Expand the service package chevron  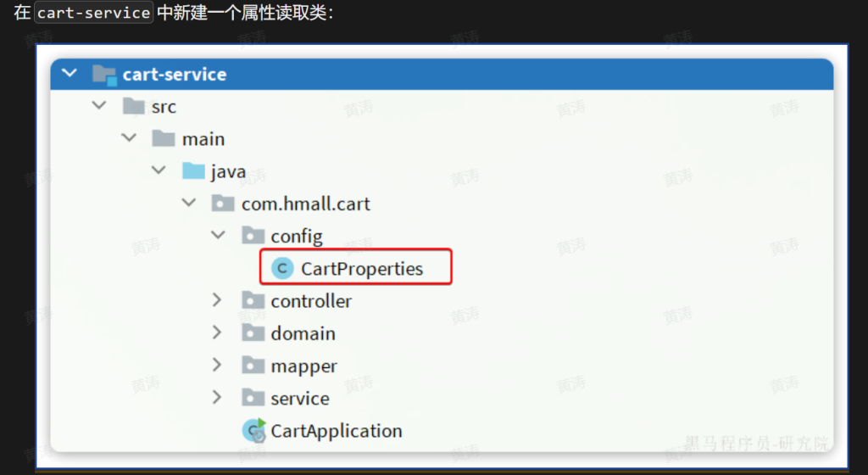[x=218, y=398]
